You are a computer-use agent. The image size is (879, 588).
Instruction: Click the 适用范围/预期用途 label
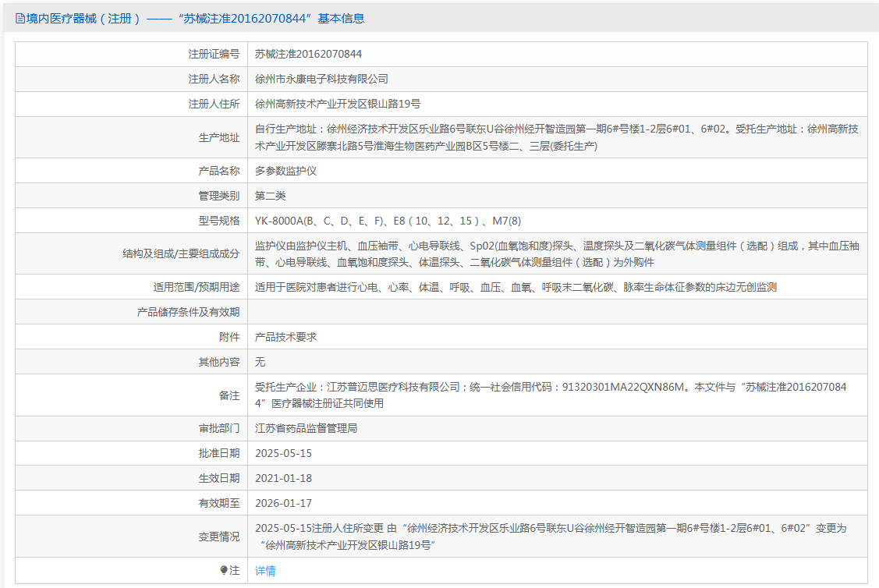pos(197,287)
